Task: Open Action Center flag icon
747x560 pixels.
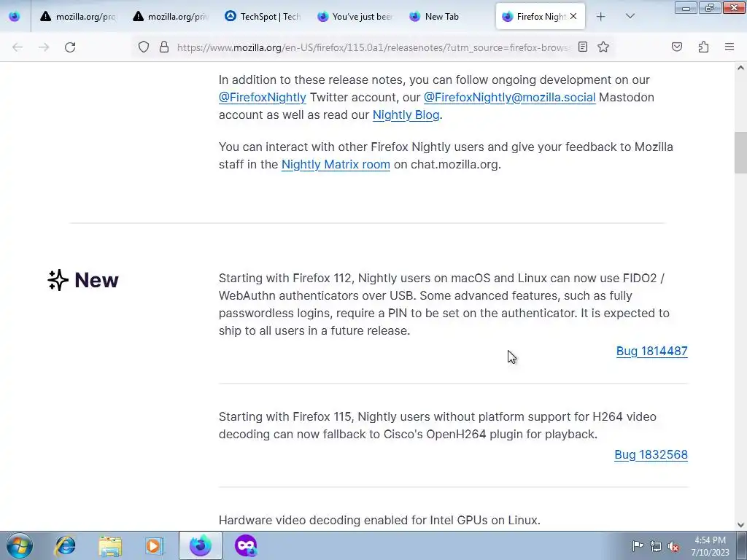Action: point(638,546)
